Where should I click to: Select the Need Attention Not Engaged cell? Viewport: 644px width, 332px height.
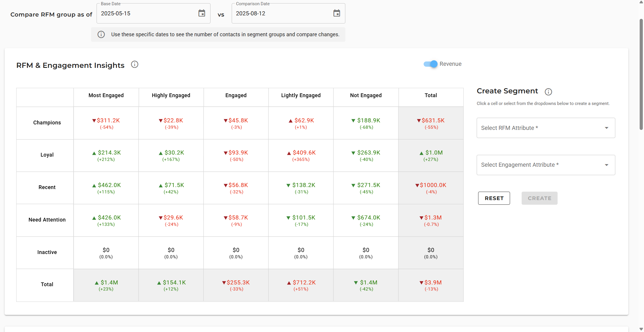[366, 220]
